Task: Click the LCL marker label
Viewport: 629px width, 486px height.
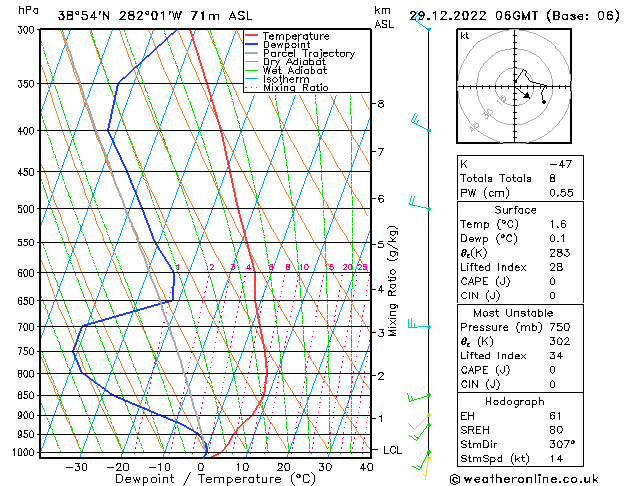Action: point(392,450)
